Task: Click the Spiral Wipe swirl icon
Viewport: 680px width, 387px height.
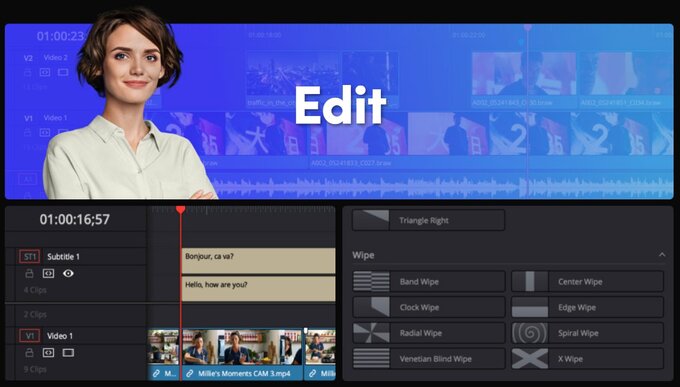Action: point(530,333)
